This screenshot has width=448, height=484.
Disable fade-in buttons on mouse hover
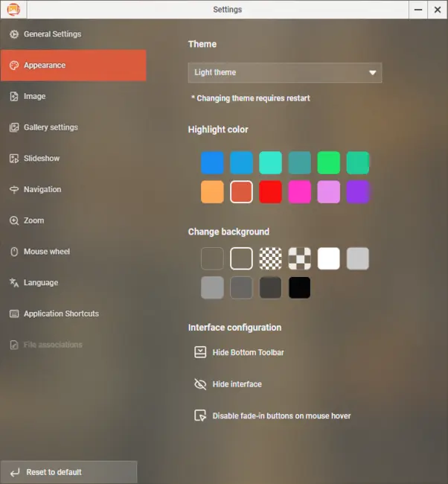coord(281,415)
